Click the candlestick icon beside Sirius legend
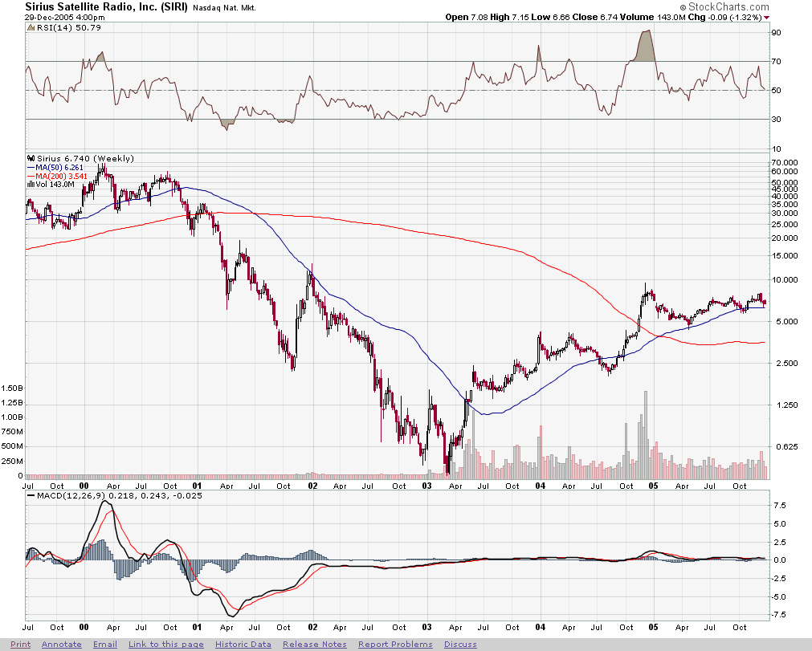Screen dimensions: 812x651 pyautogui.click(x=31, y=158)
